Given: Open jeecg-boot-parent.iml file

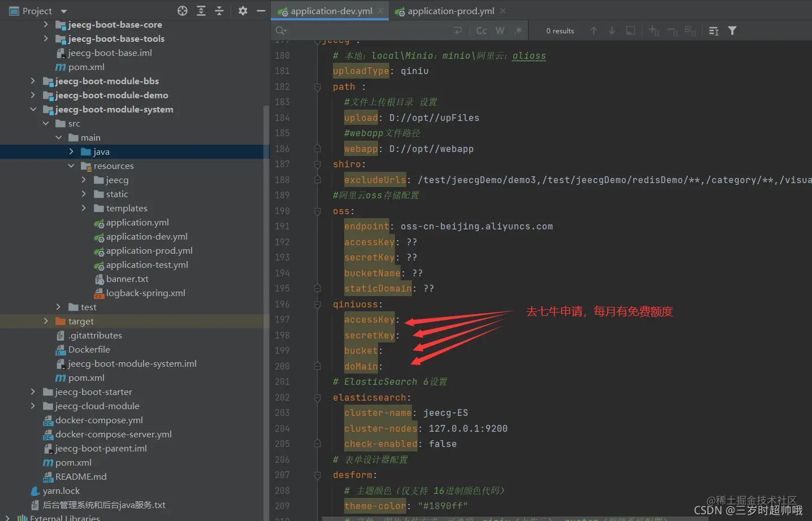Looking at the screenshot, I should (95, 449).
